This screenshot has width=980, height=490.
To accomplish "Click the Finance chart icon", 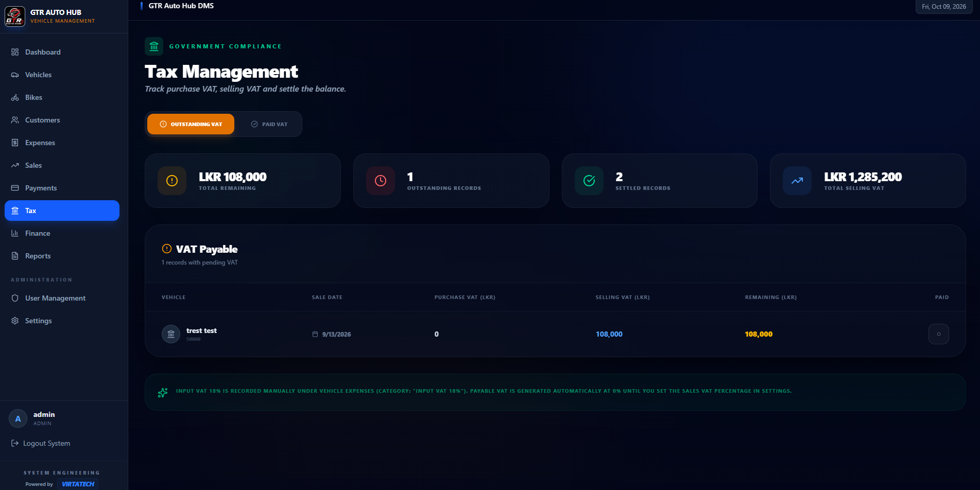I will pos(15,233).
